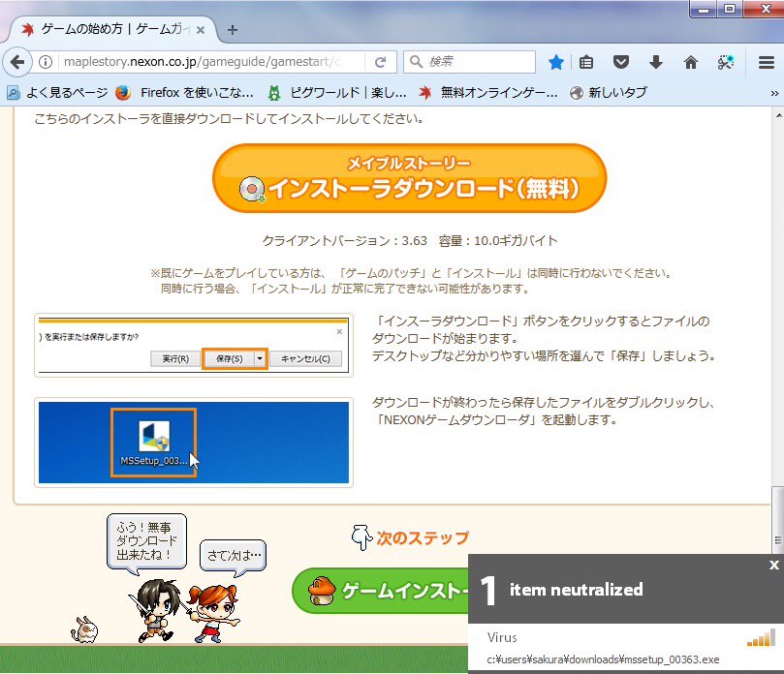Reload the page with the refresh icon

pos(381,62)
